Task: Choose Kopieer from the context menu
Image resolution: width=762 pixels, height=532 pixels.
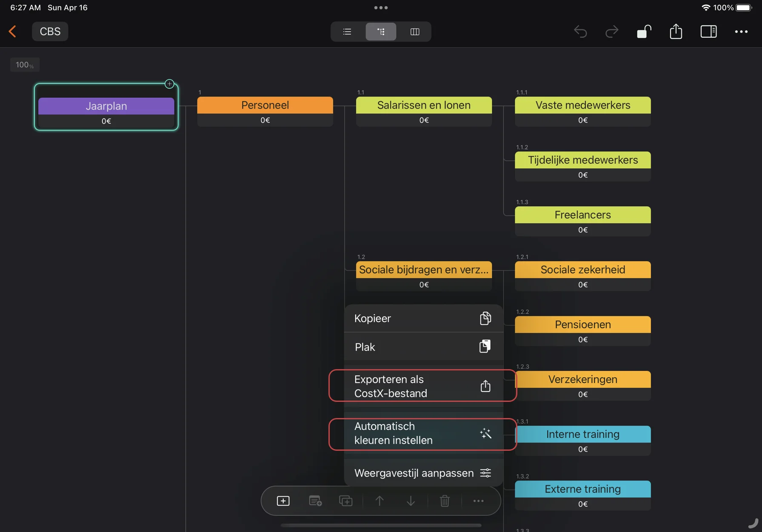Action: click(x=423, y=319)
